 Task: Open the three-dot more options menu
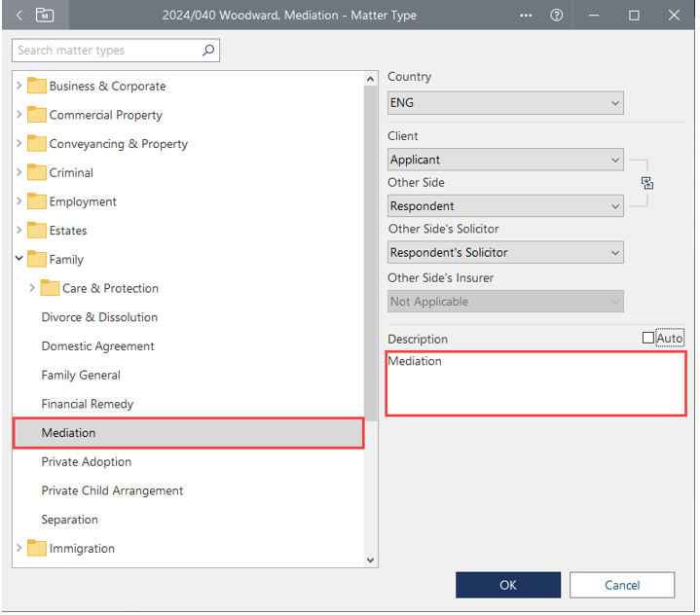tap(526, 16)
